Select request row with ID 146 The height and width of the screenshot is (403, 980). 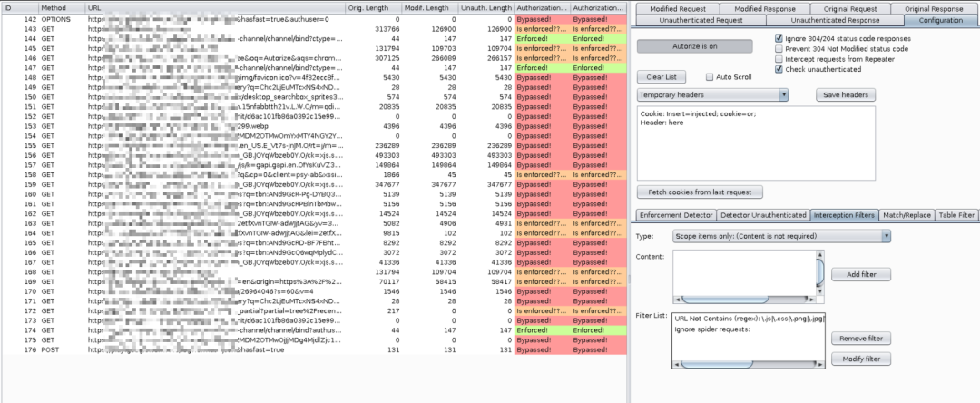pyautogui.click(x=314, y=58)
